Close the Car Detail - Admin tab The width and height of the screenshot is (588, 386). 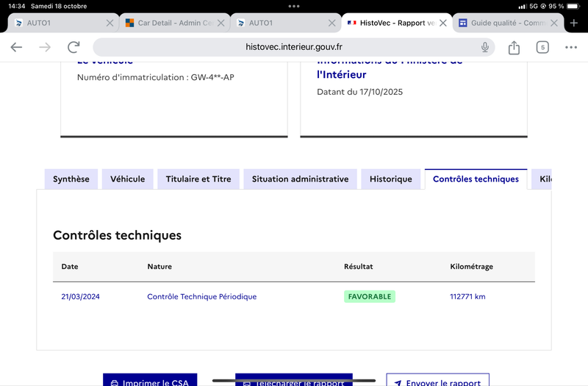click(x=220, y=23)
